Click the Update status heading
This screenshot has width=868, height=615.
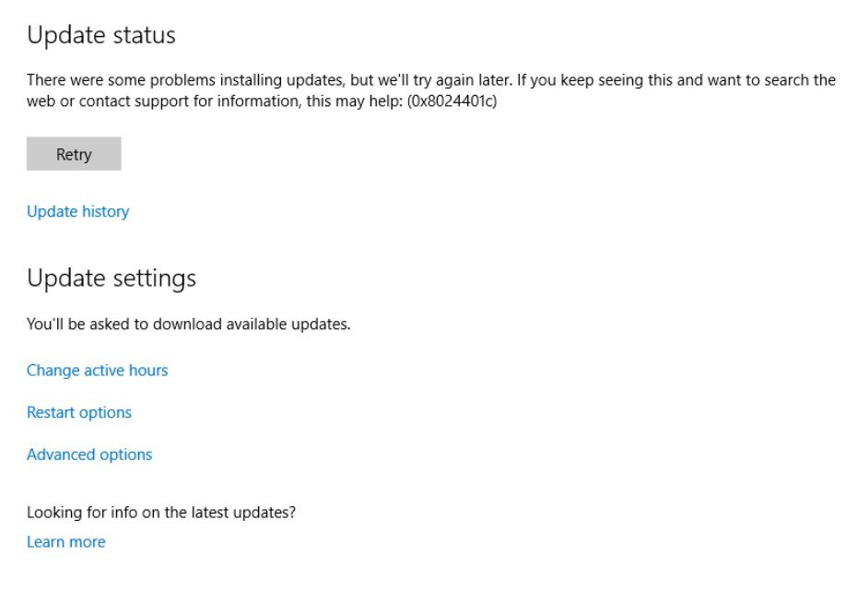point(101,35)
